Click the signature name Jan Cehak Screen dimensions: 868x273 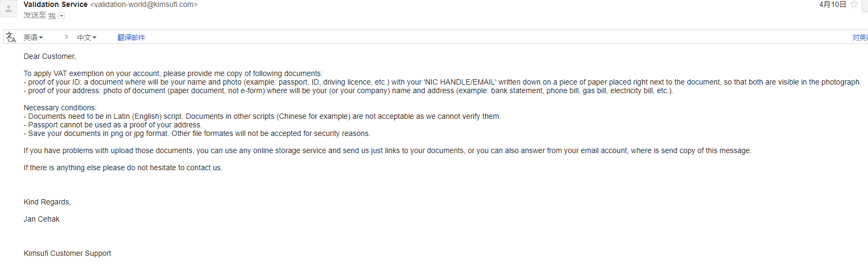point(42,219)
